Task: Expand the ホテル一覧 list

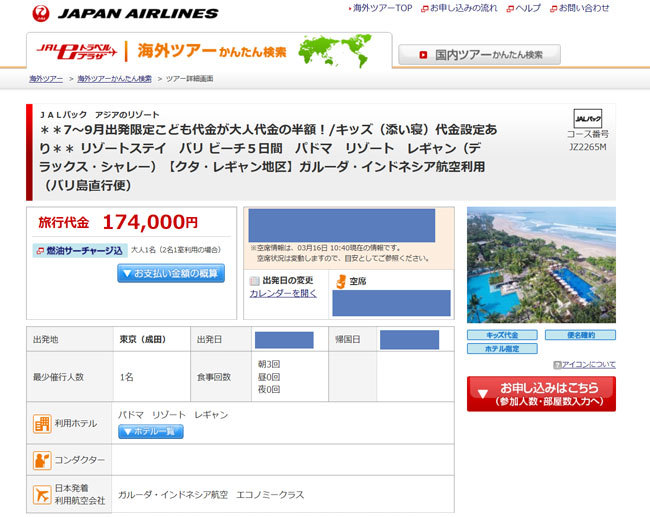Action: pos(150,432)
